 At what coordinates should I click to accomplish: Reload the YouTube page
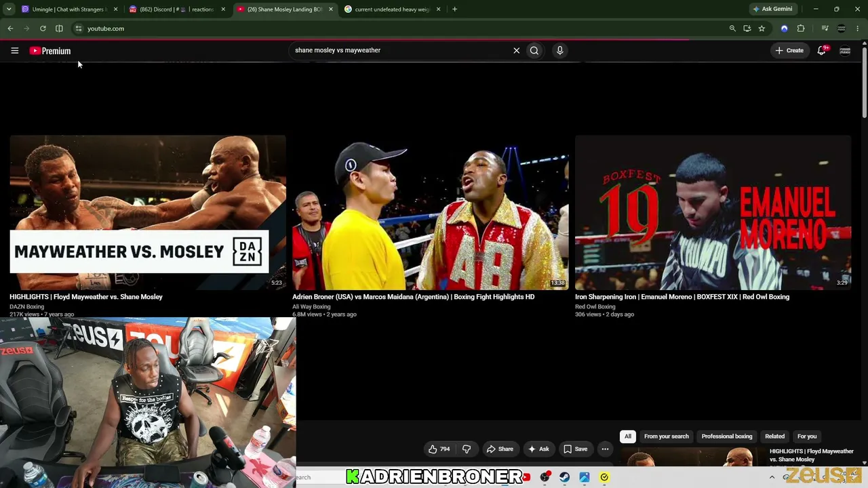[x=43, y=28]
